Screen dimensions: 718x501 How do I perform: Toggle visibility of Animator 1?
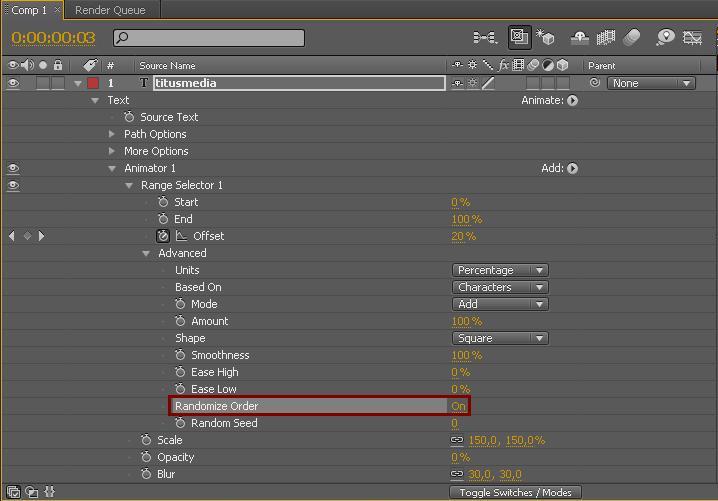pyautogui.click(x=14, y=169)
